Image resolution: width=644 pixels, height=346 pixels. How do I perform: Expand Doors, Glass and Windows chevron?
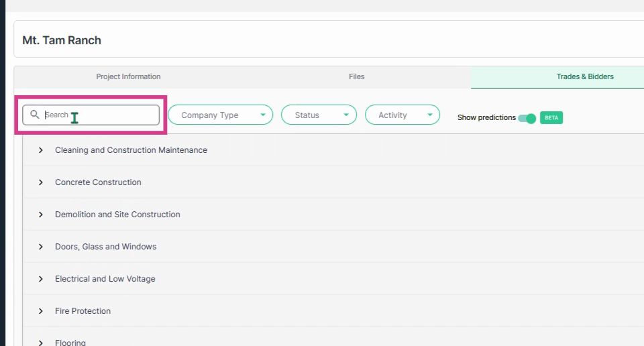point(41,247)
